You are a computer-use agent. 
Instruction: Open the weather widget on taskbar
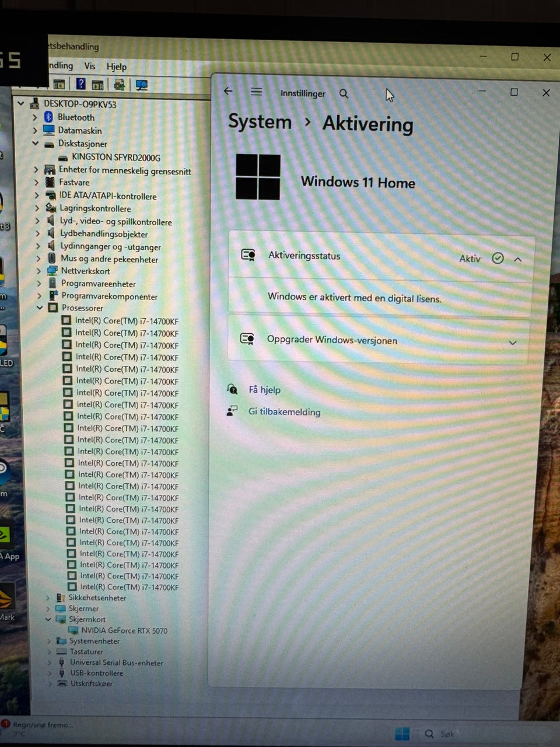(x=38, y=728)
